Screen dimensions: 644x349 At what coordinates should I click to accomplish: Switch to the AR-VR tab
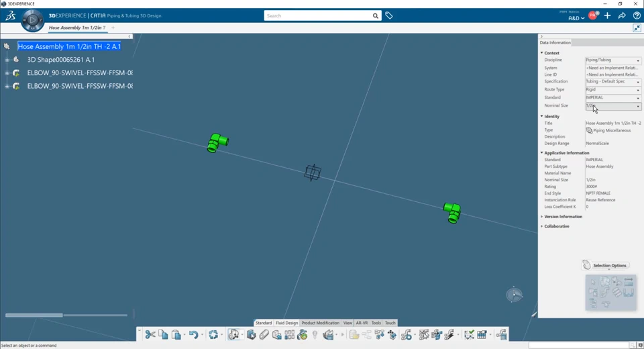point(362,323)
